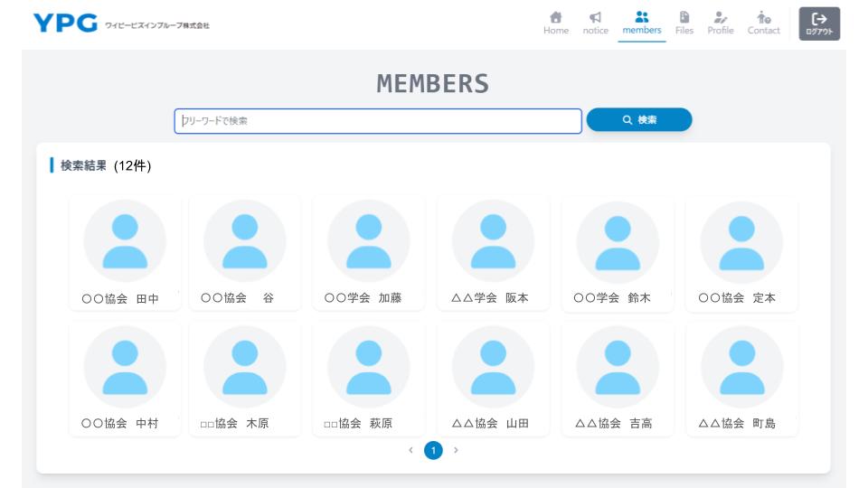Open avatar of ○○学会 加藤
This screenshot has width=868, height=488.
tap(369, 241)
